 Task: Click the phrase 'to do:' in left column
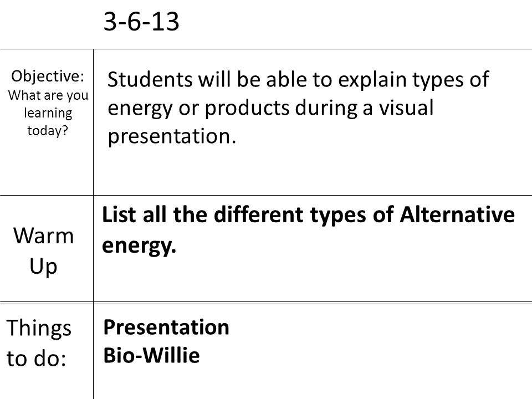tap(37, 359)
